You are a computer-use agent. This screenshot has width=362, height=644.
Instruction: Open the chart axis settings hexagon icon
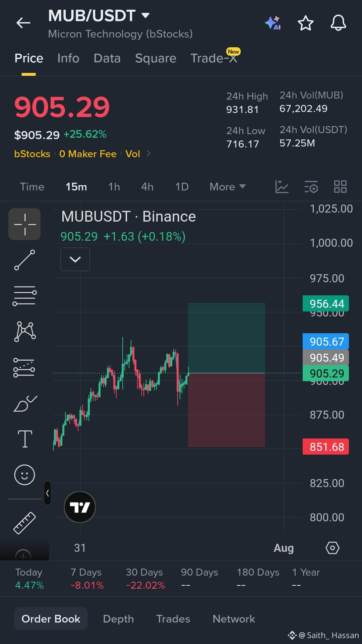(x=332, y=548)
